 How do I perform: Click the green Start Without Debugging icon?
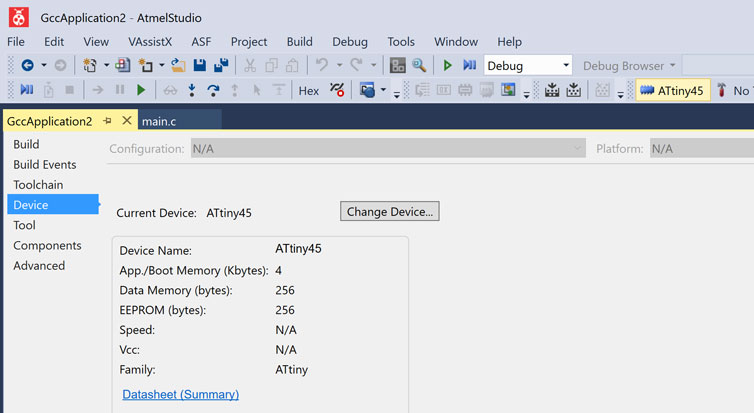pos(447,65)
